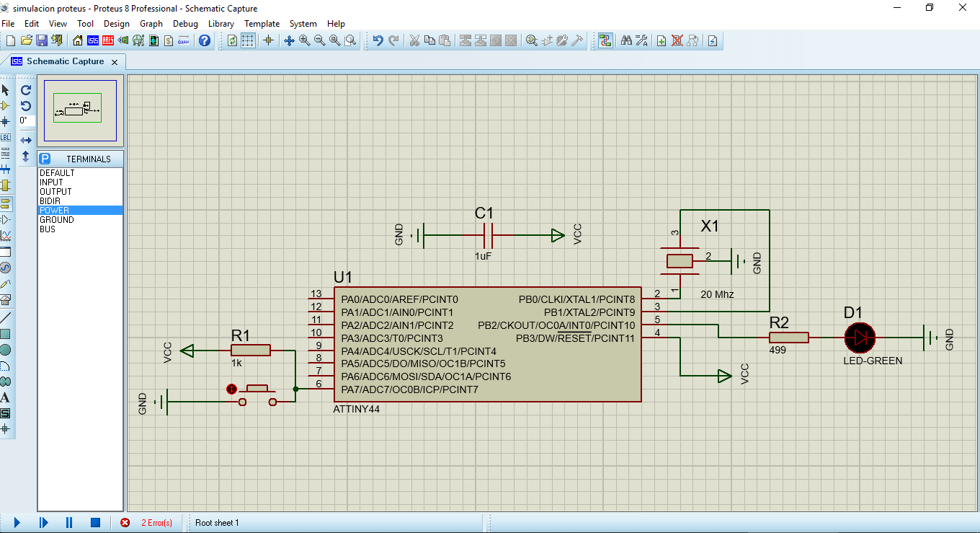This screenshot has width=980, height=533.
Task: Copy selection to the clipboard
Action: click(429, 40)
